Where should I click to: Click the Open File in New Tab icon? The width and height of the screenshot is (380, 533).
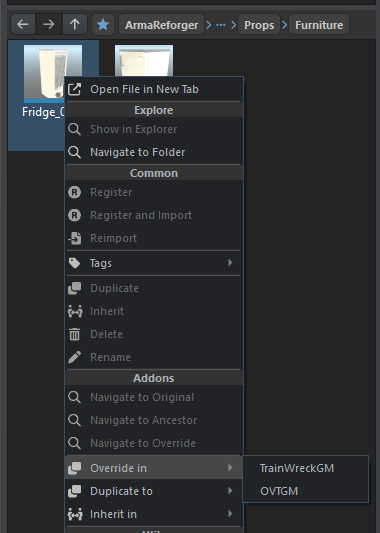(x=74, y=89)
